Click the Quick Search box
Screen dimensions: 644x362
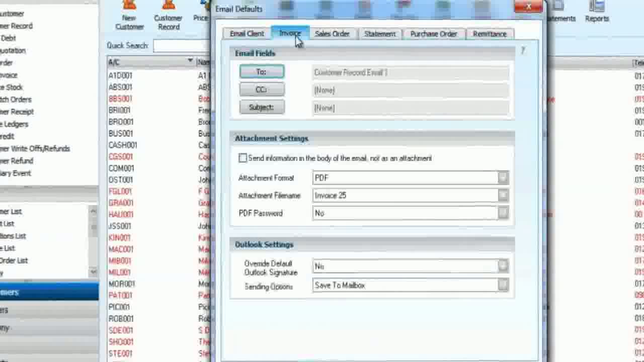coord(182,46)
